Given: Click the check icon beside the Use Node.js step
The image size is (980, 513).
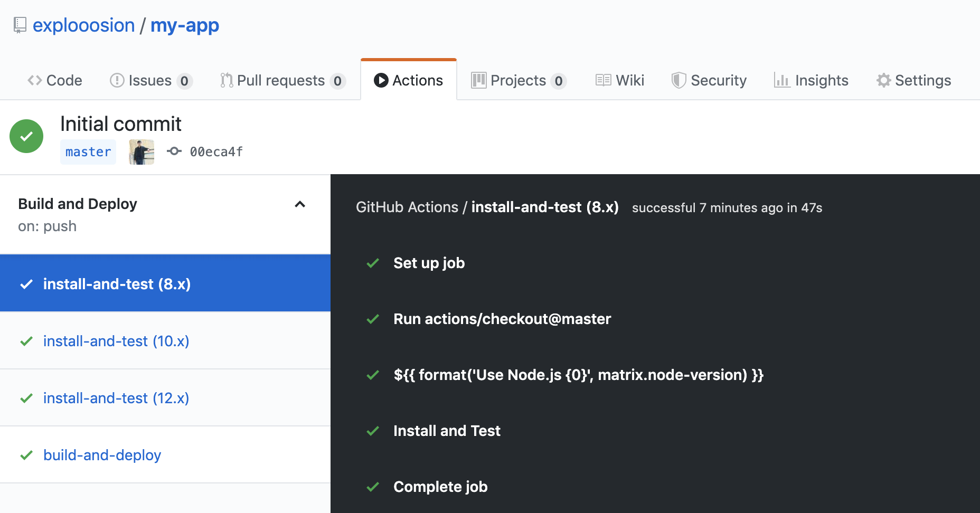Looking at the screenshot, I should point(373,375).
